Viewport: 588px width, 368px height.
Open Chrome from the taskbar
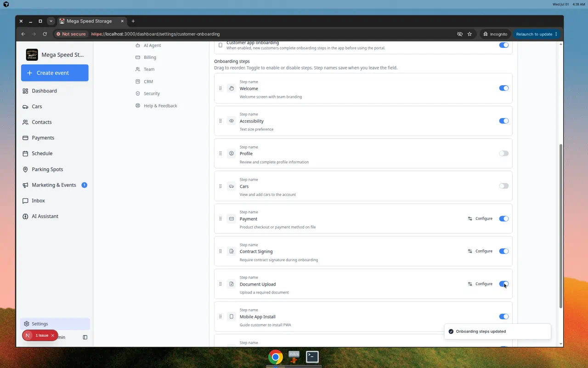point(276,357)
